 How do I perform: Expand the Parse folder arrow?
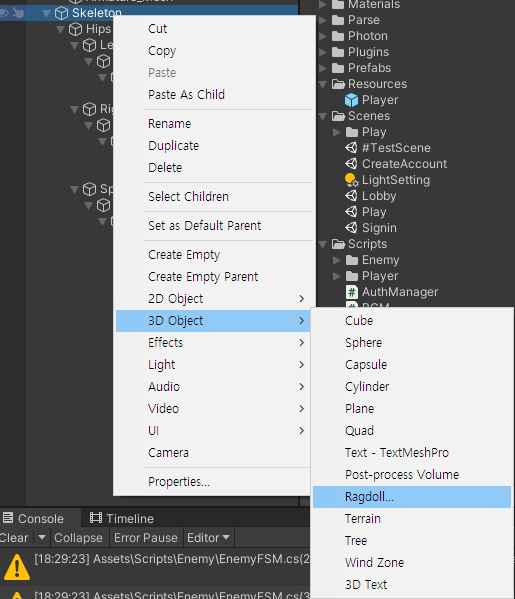point(323,20)
